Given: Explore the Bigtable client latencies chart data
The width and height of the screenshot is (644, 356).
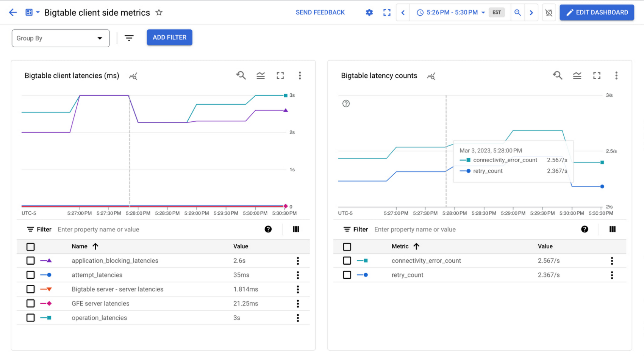Looking at the screenshot, I should click(x=133, y=76).
